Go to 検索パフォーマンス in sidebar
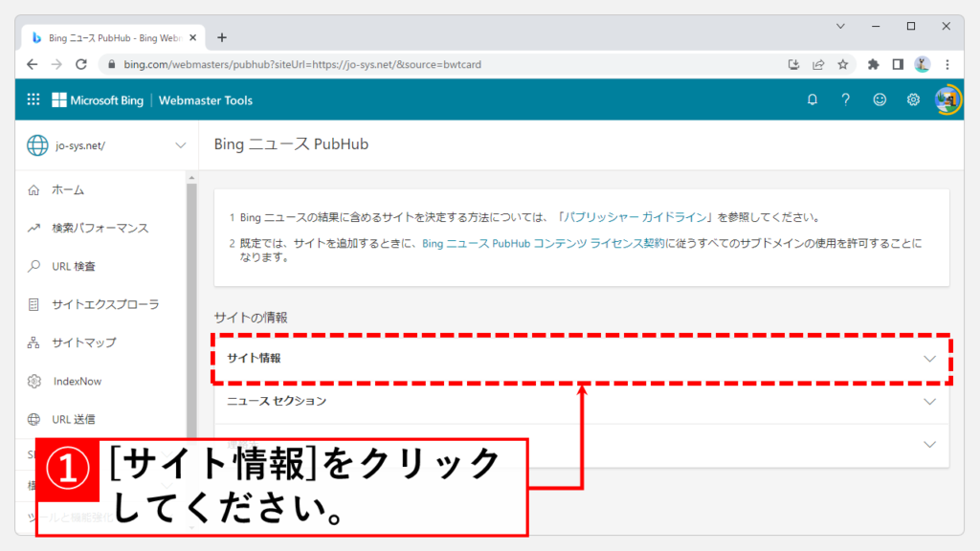Image resolution: width=980 pixels, height=551 pixels. [x=100, y=229]
